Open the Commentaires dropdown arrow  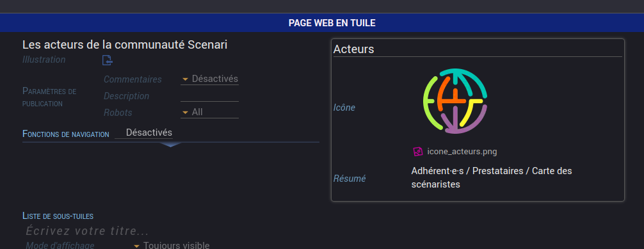click(185, 79)
